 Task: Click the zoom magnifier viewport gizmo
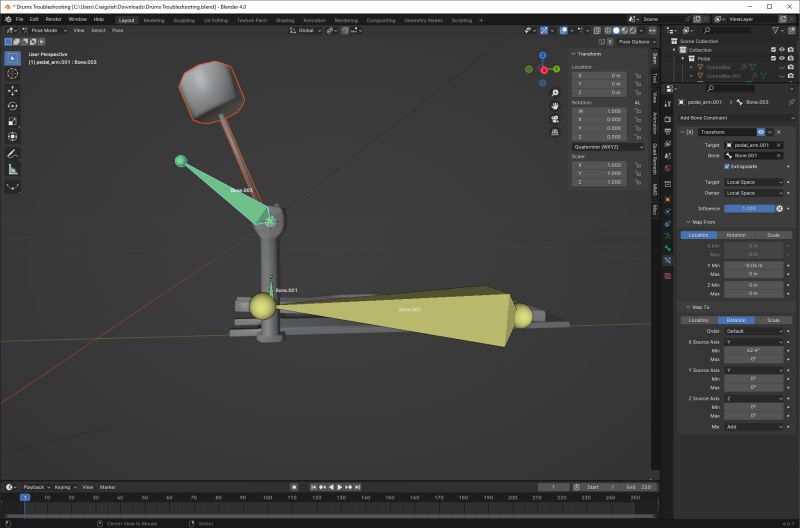pyautogui.click(x=555, y=93)
